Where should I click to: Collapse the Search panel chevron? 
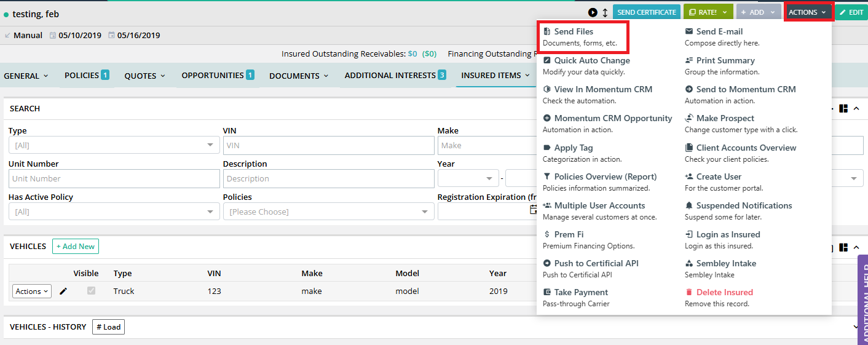[x=856, y=108]
